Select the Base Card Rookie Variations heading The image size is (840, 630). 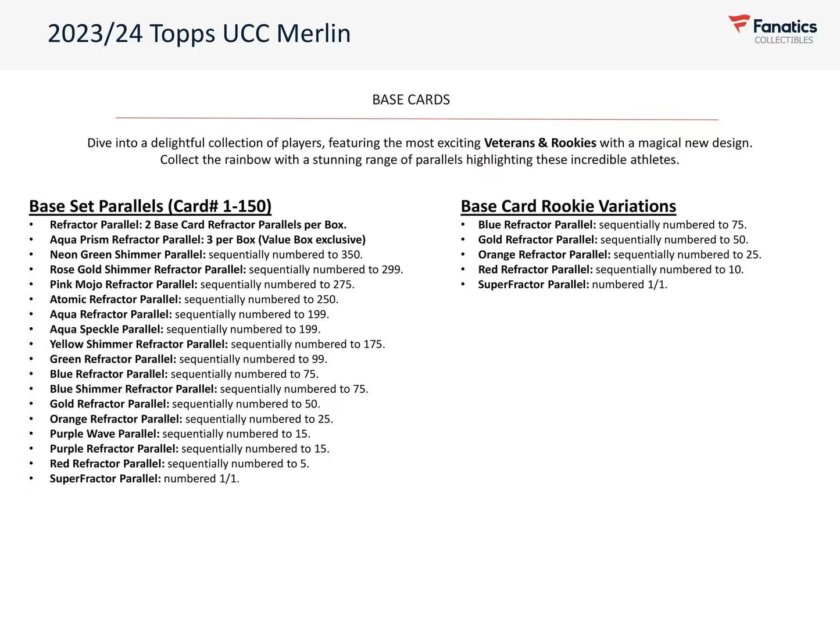click(568, 206)
